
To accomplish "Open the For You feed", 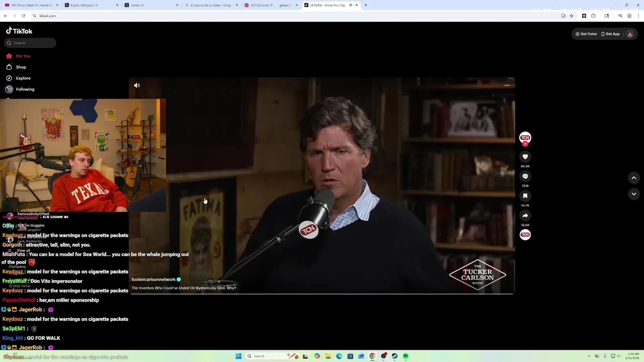I will 19,56.
